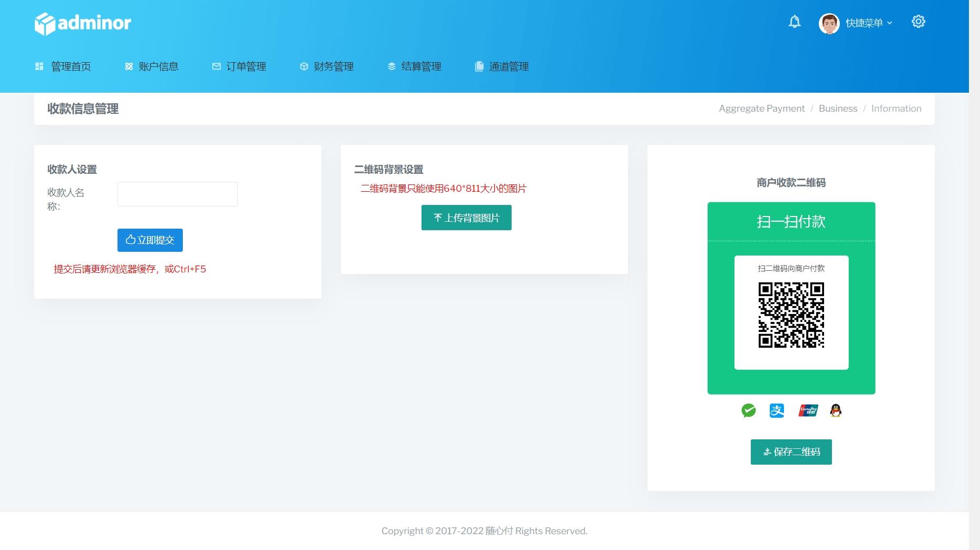Click the 通道管理 document icon
This screenshot has height=550, width=980.
click(x=479, y=66)
